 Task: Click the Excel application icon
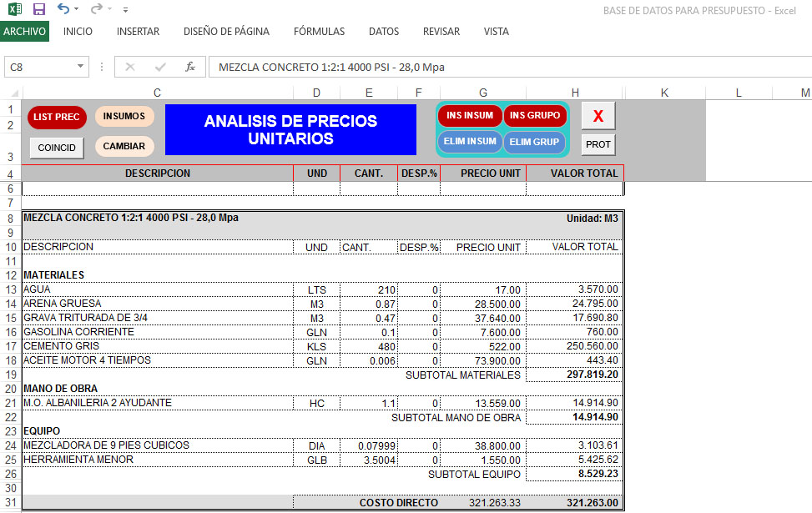(x=15, y=9)
